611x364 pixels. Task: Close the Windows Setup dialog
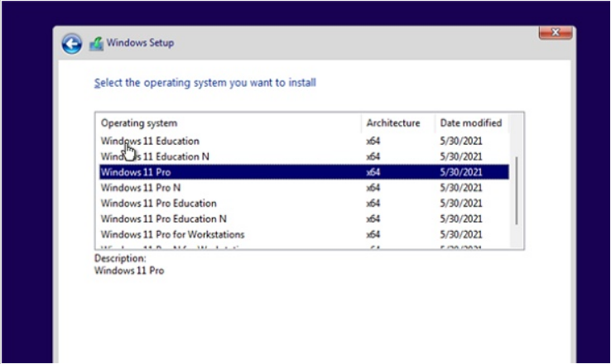[555, 33]
